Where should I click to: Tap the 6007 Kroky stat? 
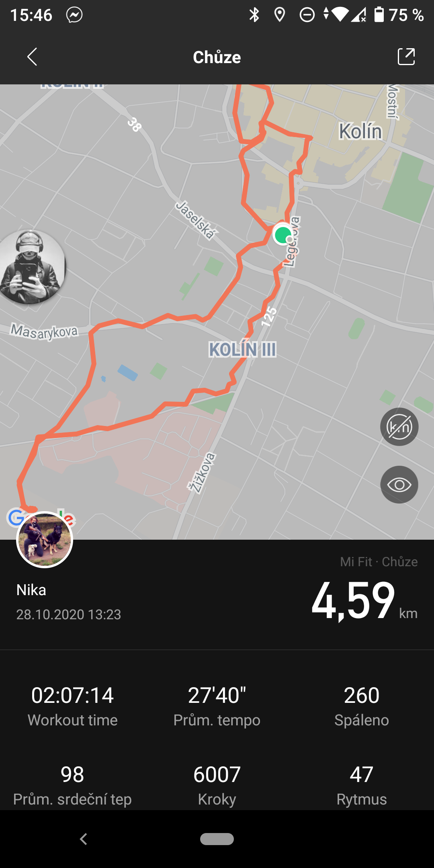coord(217,786)
